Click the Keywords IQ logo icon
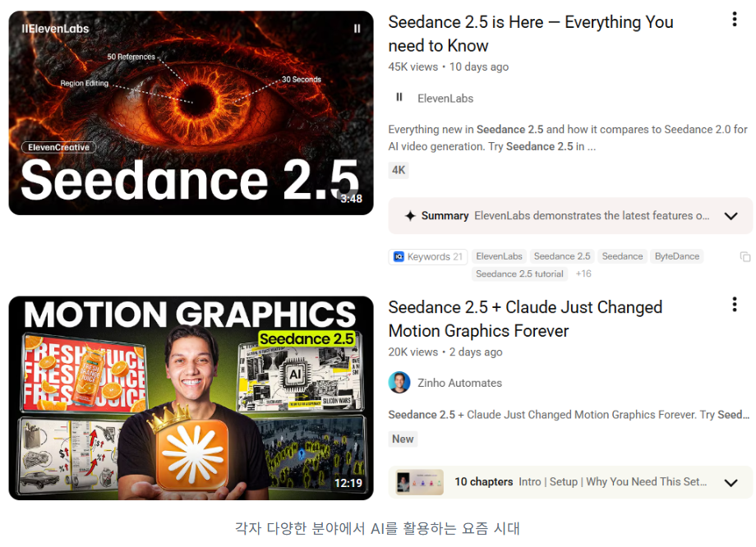Image resolution: width=756 pixels, height=547 pixels. pos(399,257)
